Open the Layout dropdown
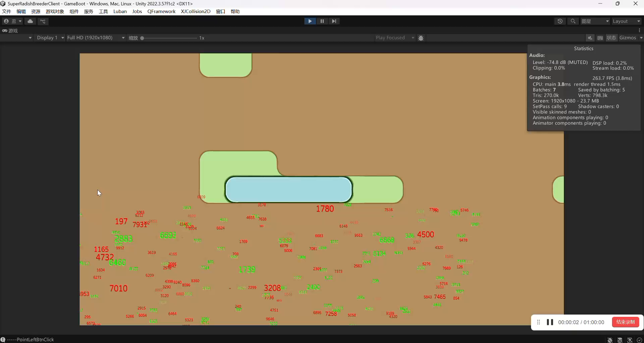This screenshot has width=644, height=343. tap(626, 21)
